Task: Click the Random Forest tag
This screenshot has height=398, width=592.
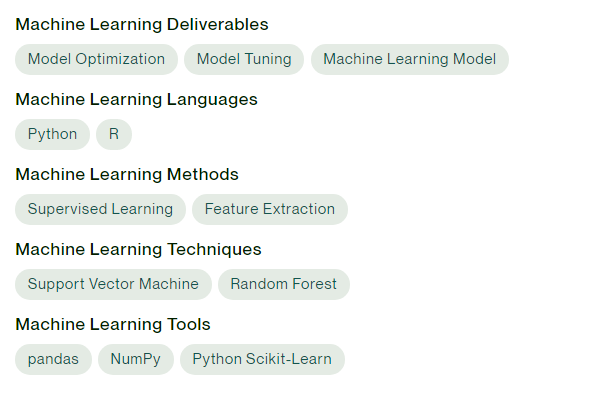Action: pyautogui.click(x=284, y=284)
